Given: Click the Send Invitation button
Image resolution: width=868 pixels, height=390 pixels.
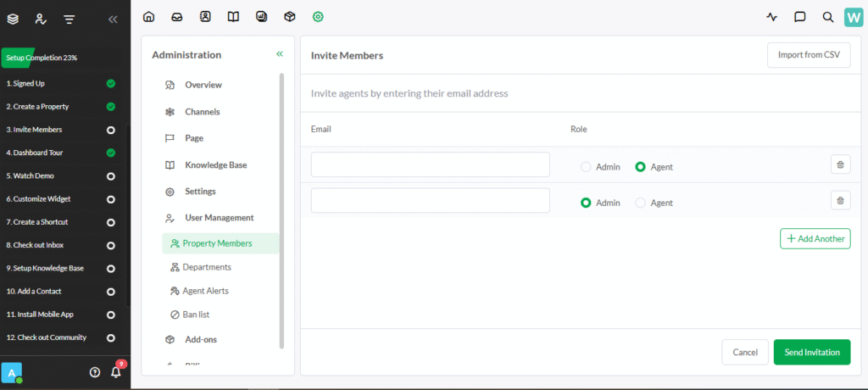Looking at the screenshot, I should click(811, 352).
